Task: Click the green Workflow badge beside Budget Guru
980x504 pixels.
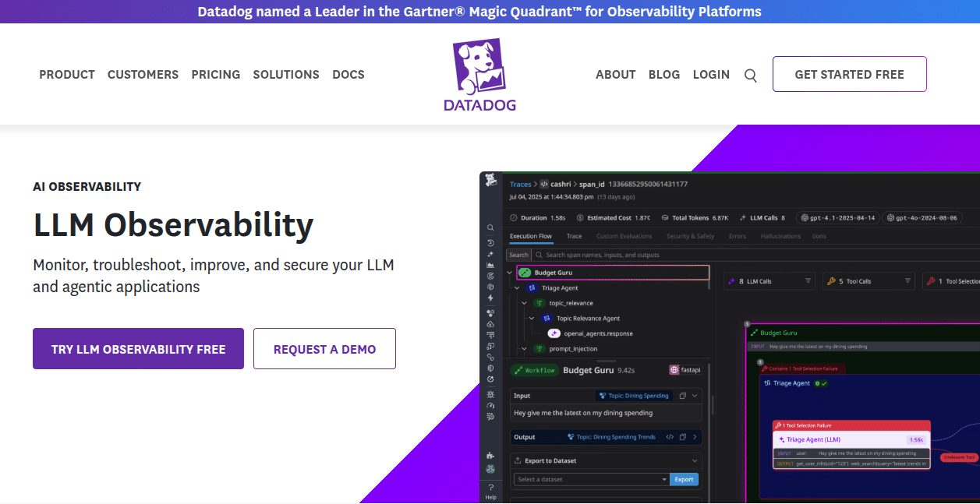Action: (x=534, y=370)
